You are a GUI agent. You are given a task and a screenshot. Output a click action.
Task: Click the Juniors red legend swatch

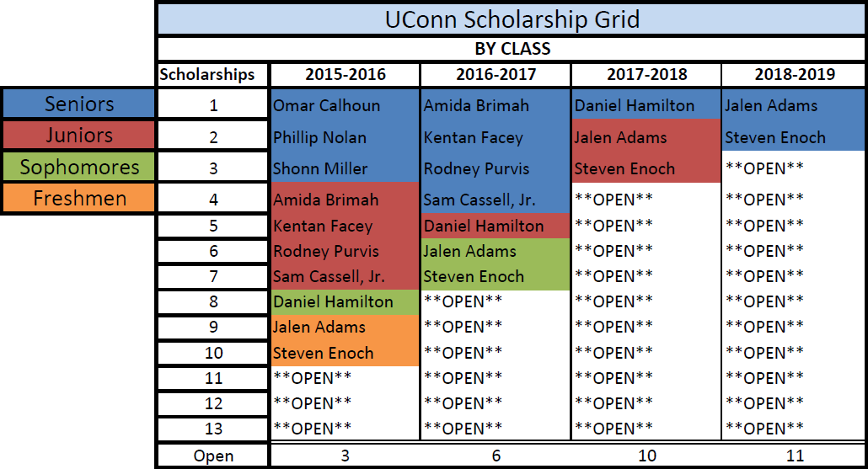78,136
